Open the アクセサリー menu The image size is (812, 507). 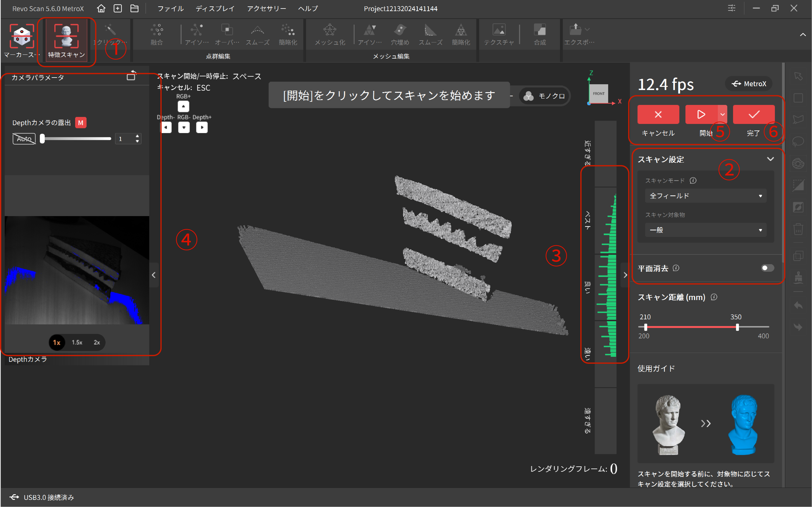point(266,8)
